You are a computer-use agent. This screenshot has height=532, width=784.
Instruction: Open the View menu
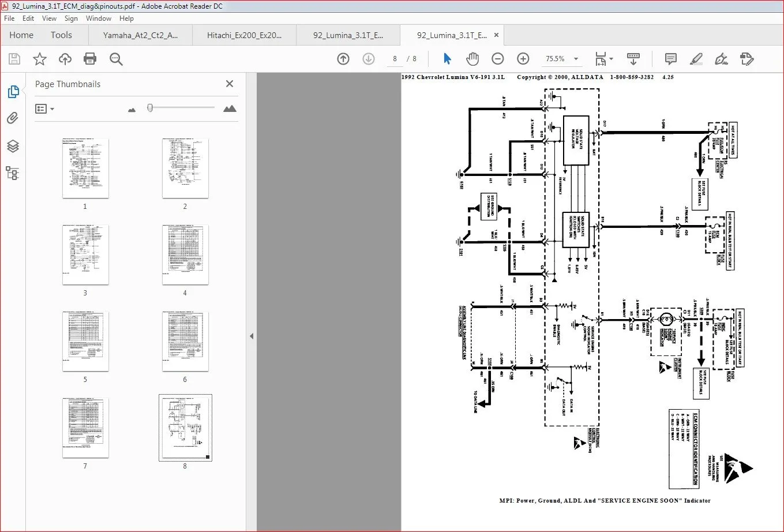pos(50,18)
